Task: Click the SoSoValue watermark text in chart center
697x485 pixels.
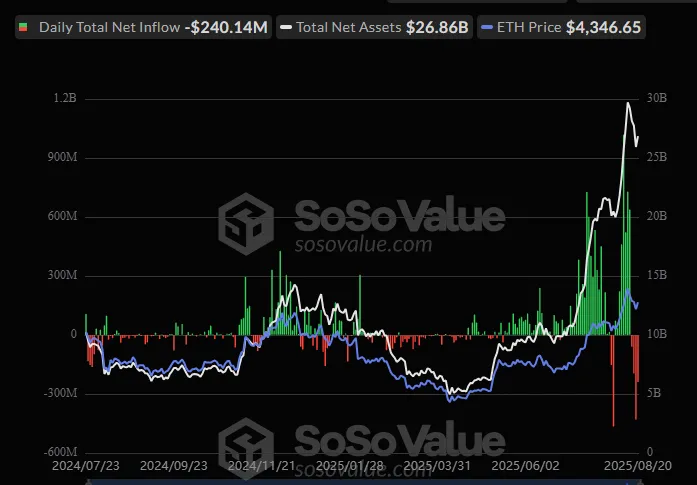Action: click(x=399, y=215)
